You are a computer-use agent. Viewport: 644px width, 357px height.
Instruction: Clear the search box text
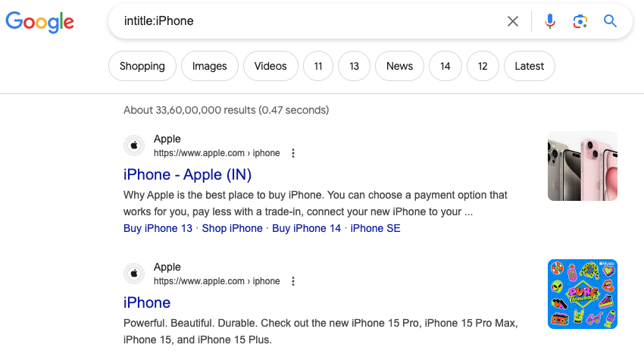pyautogui.click(x=513, y=21)
